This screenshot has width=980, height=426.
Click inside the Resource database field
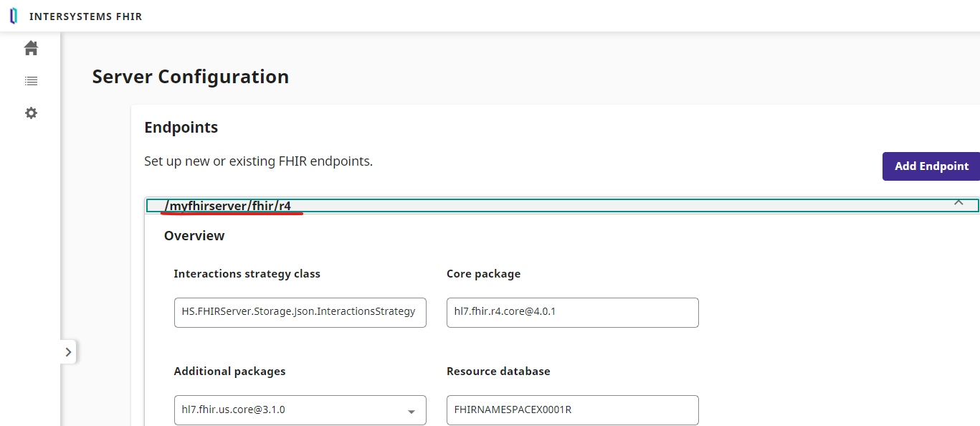[572, 410]
